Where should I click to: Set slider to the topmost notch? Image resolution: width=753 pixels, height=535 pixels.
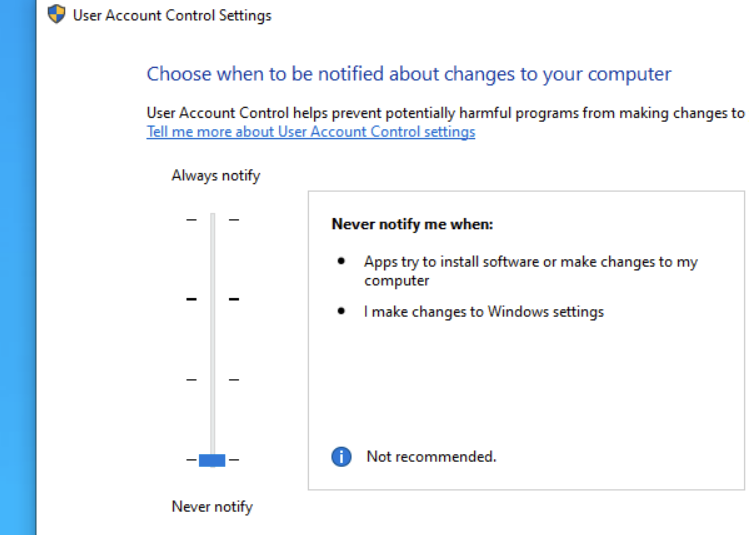pyautogui.click(x=212, y=219)
